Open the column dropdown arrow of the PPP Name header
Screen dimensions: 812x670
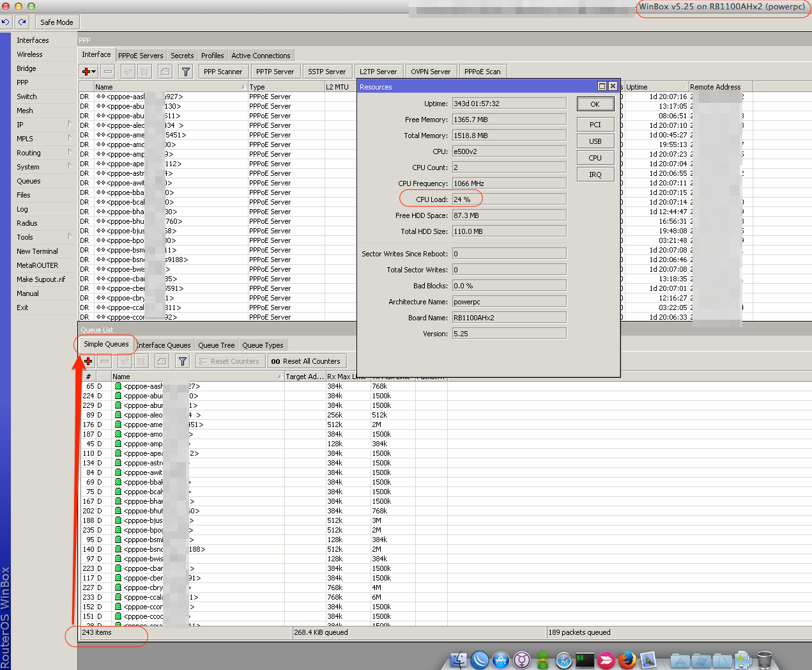tap(243, 87)
